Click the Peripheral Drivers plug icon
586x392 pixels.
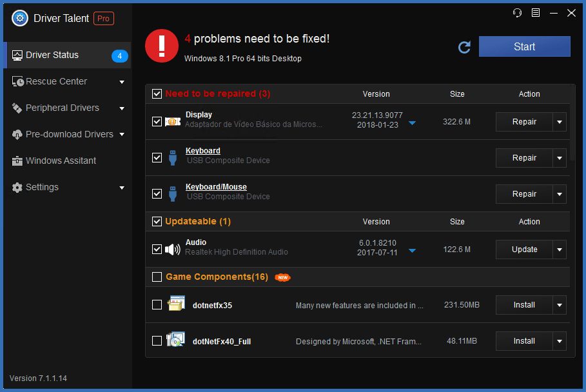17,108
